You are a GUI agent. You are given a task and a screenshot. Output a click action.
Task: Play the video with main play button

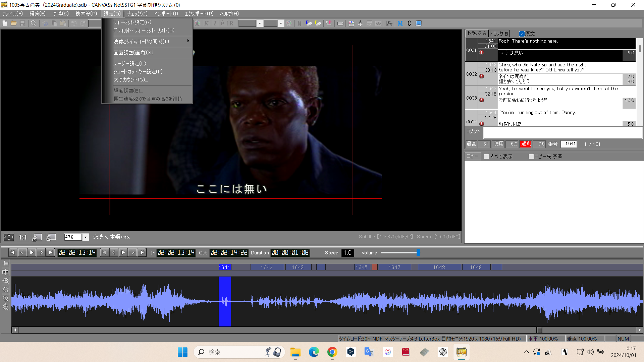[x=32, y=253]
